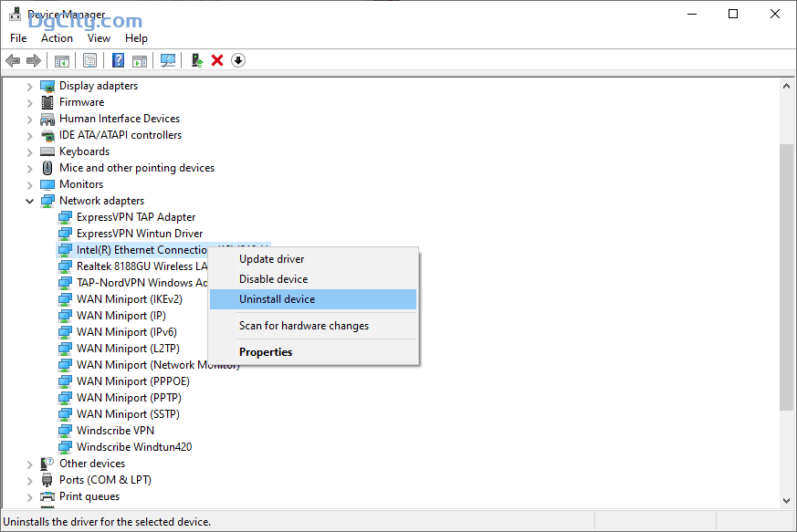Viewport: 797px width, 532px height.
Task: Expand Human Interface Devices node
Action: [29, 120]
